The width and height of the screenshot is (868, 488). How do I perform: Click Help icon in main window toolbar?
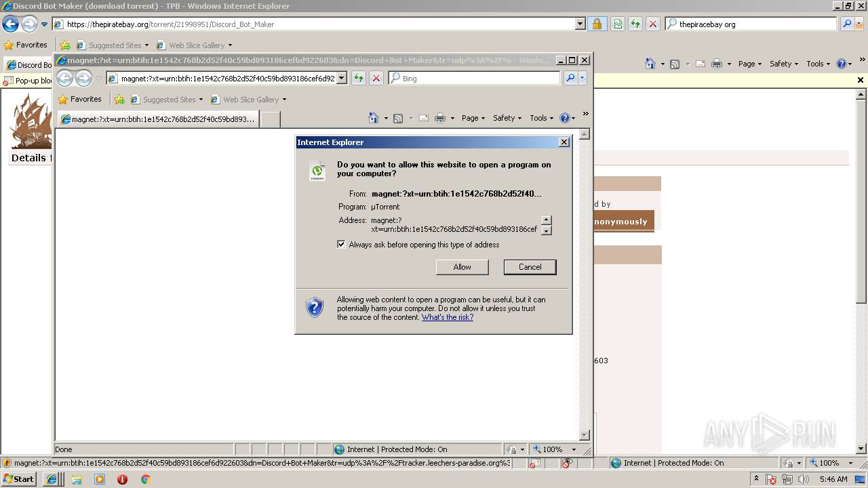coord(842,64)
